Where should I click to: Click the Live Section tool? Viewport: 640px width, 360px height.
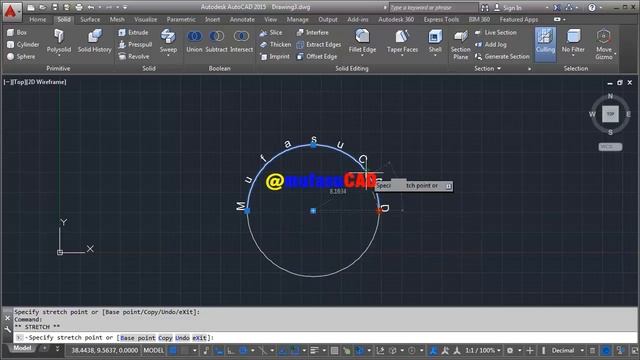[x=496, y=32]
